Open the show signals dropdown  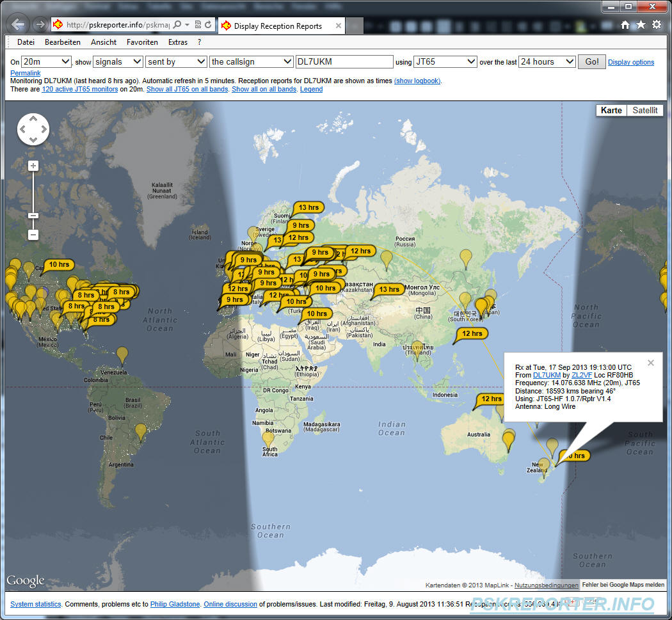point(118,61)
